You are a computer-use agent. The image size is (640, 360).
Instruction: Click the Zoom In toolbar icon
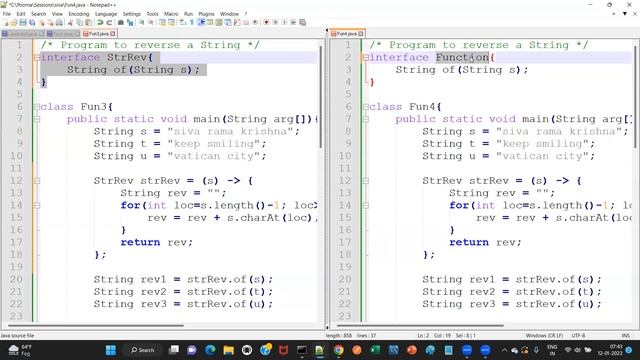tap(141, 22)
